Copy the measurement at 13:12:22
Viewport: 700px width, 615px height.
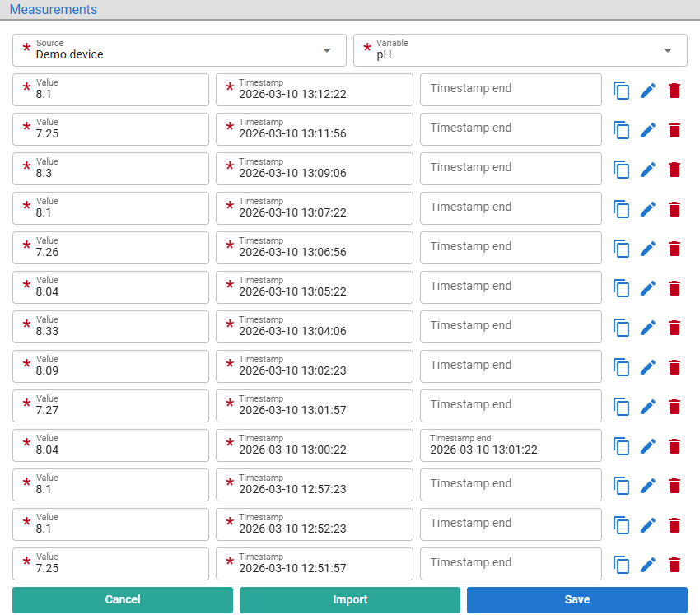coord(621,91)
